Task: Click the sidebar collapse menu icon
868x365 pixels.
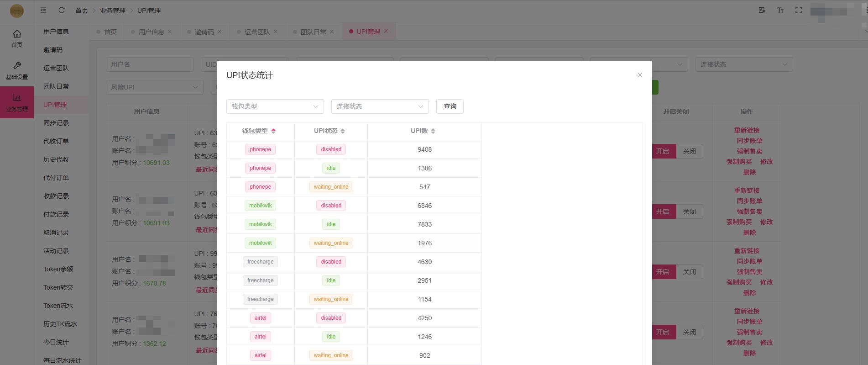Action: (43, 10)
